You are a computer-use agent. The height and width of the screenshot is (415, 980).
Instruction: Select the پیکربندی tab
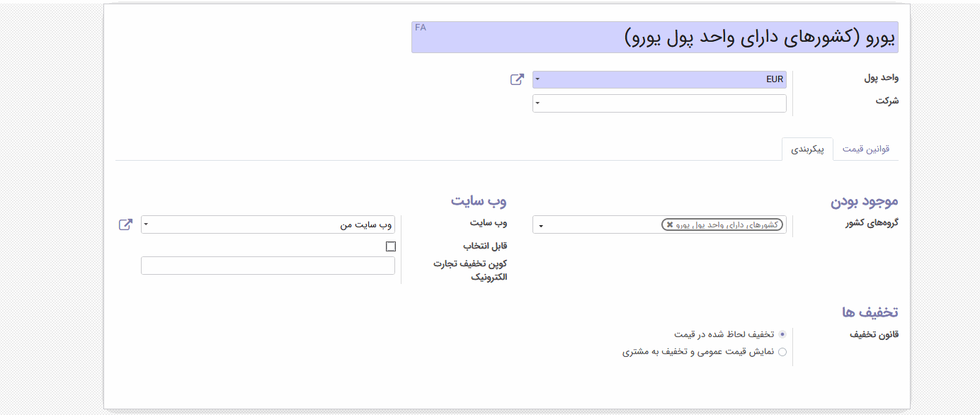(807, 149)
